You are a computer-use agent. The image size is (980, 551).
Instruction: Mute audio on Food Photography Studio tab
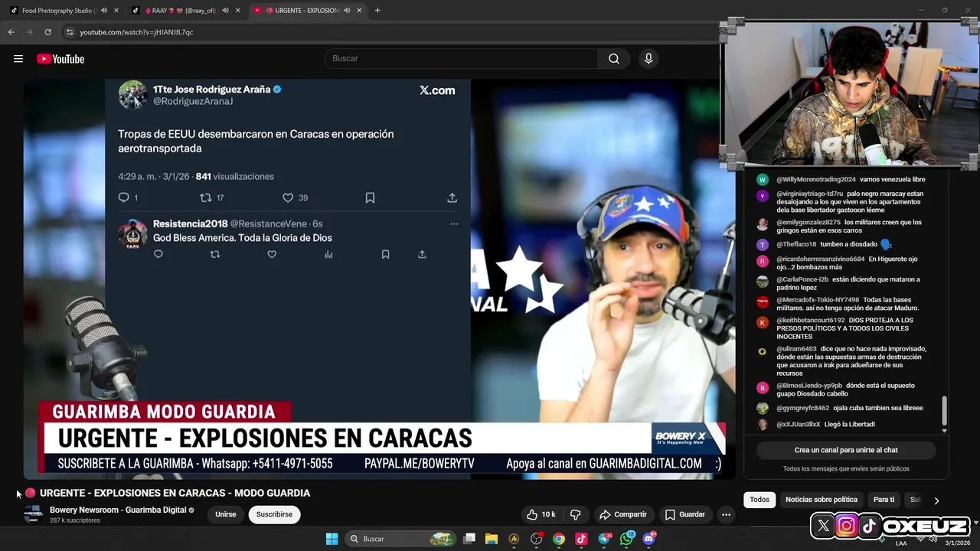(x=103, y=11)
